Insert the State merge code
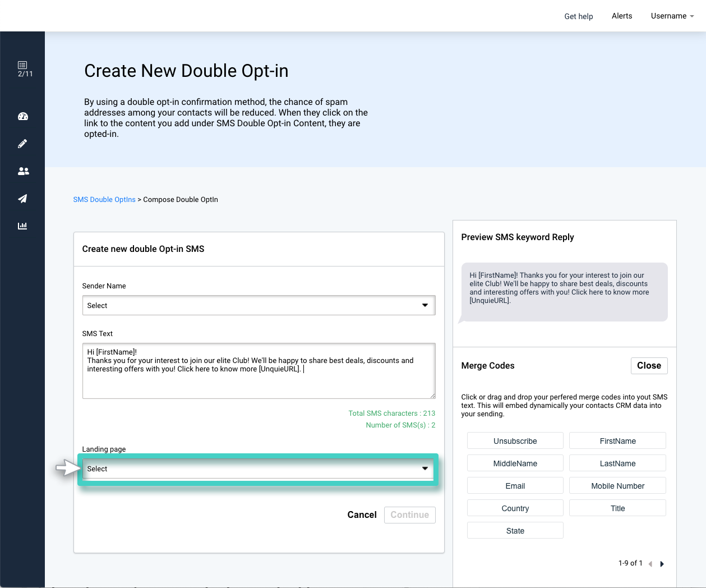 point(515,531)
